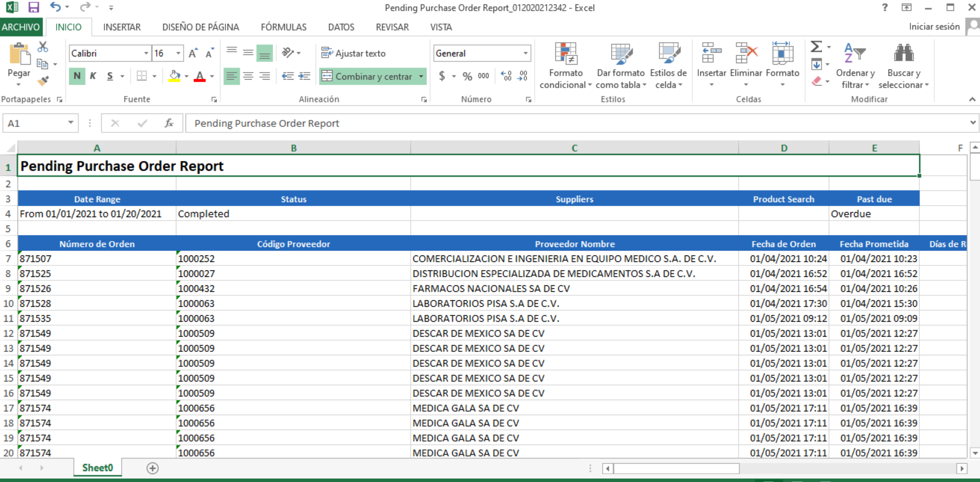Select the italic K icon
Viewport: 980px width, 482px height.
click(93, 76)
